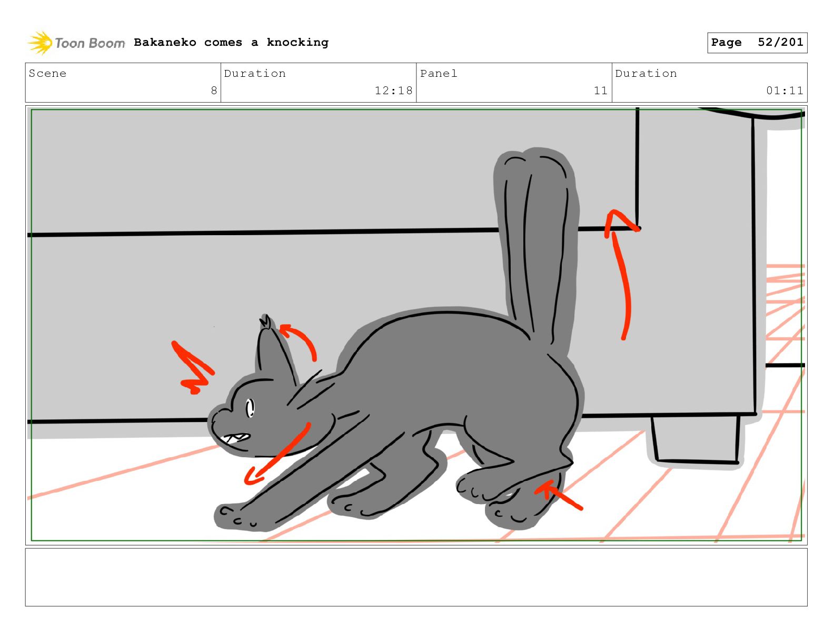Click the 'Panel' header label
This screenshot has width=834, height=644.
[439, 73]
